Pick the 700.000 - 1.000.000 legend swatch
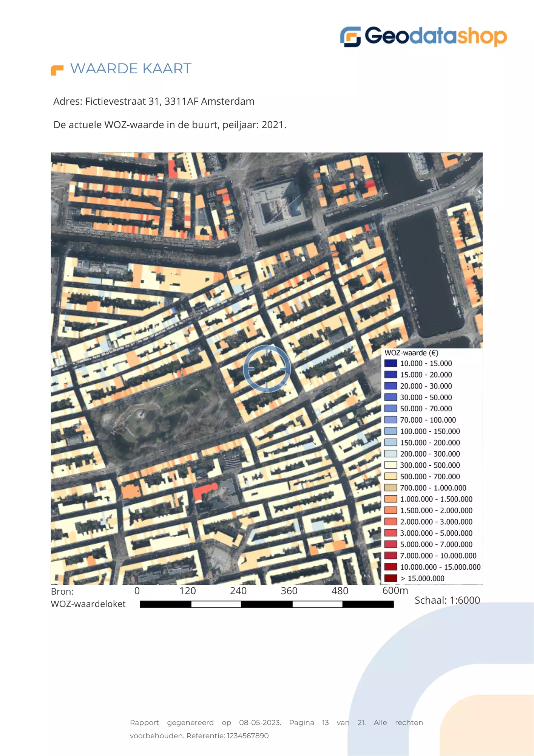Viewport: 534px width, 756px height. (390, 488)
